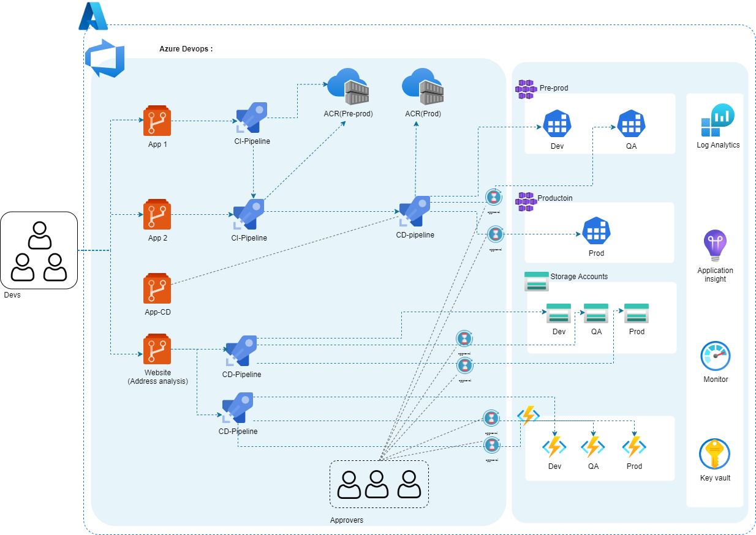Click the CI-Pipeline icon beside App 1
This screenshot has height=535, width=756.
click(251, 117)
